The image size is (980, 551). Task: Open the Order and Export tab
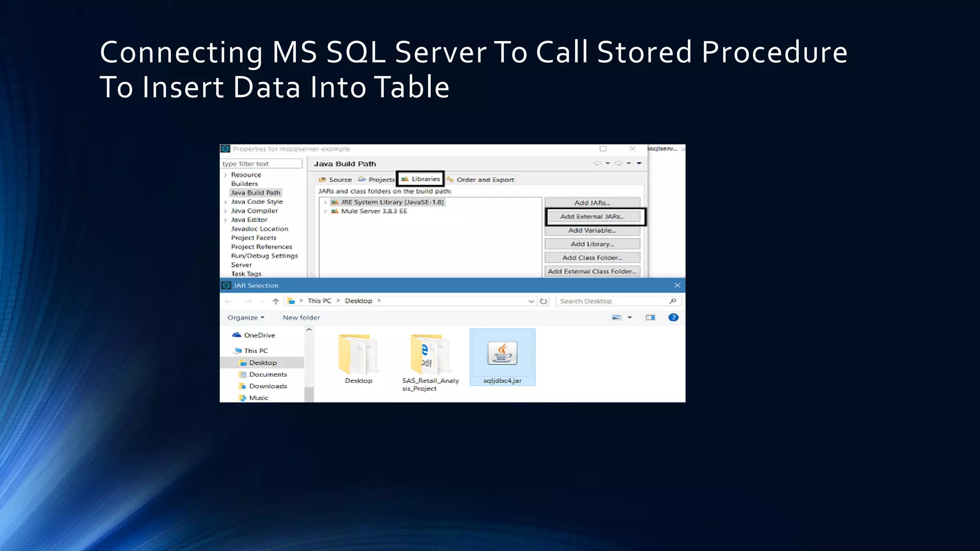point(480,179)
